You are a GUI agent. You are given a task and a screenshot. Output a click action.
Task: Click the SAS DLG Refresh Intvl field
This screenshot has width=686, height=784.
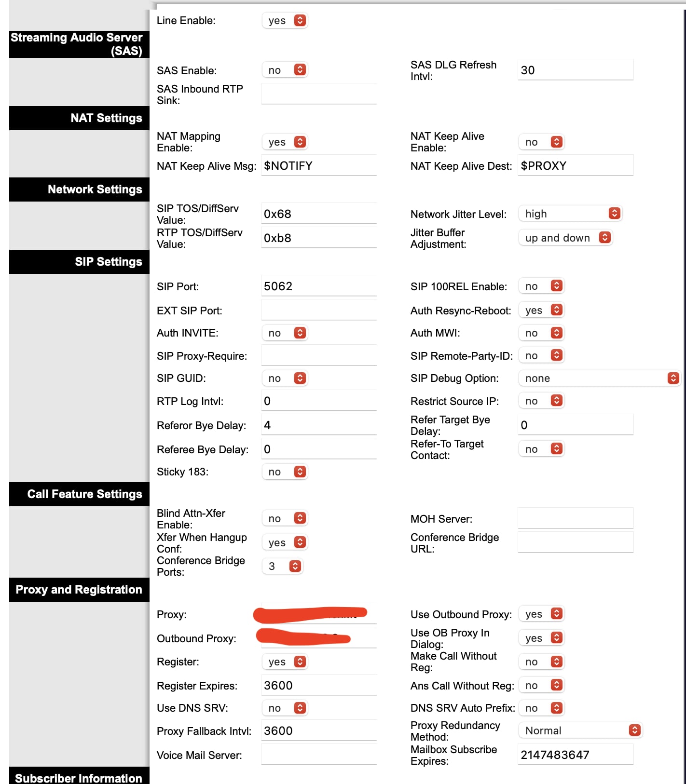pos(575,70)
